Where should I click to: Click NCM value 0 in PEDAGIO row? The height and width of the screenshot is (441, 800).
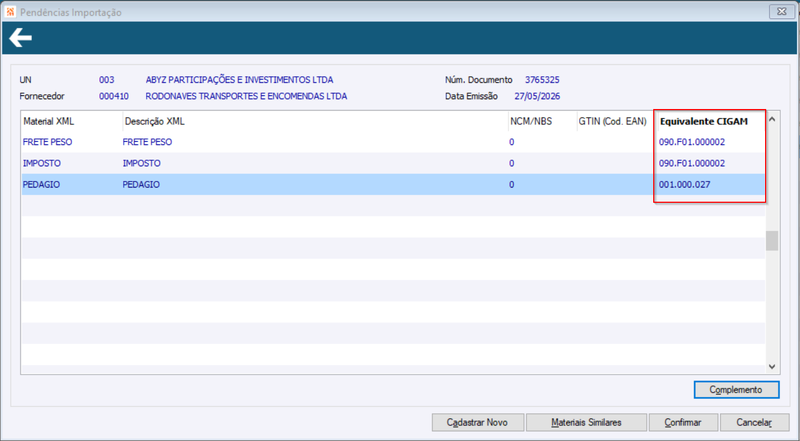[x=512, y=185]
